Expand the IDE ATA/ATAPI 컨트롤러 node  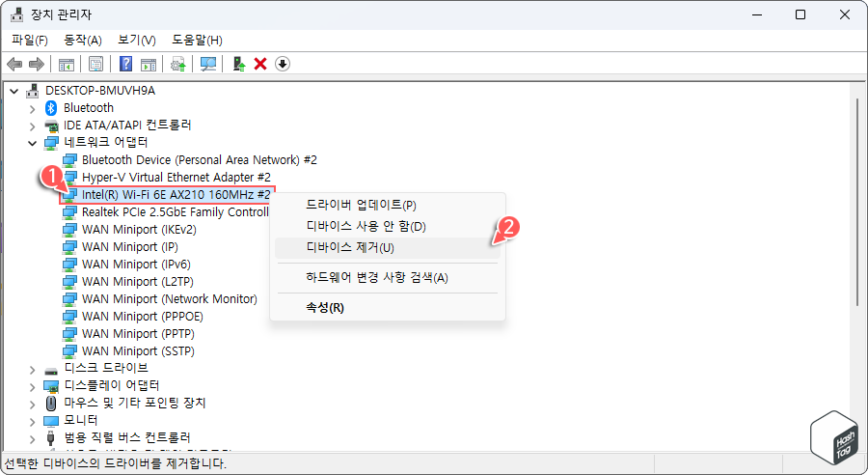[33, 126]
